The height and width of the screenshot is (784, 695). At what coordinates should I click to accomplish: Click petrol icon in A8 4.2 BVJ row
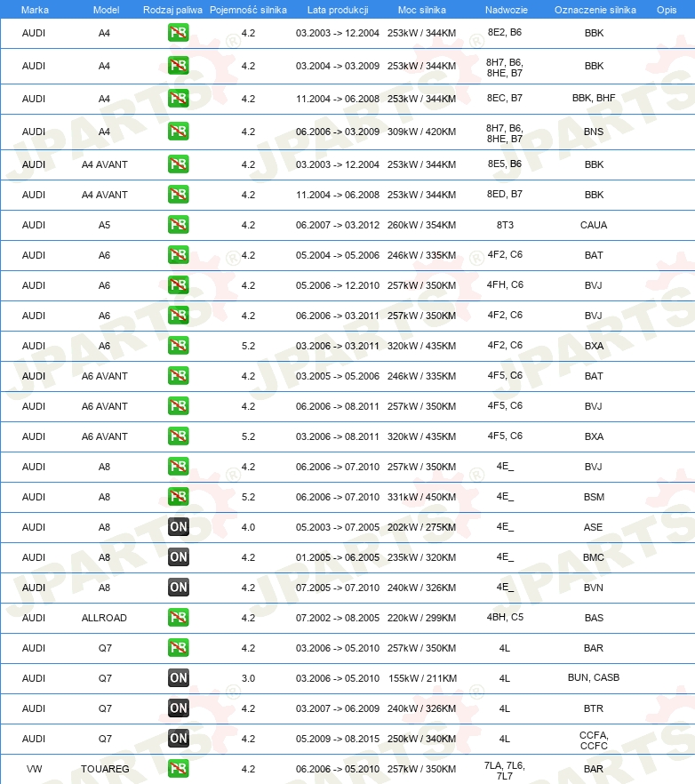pyautogui.click(x=179, y=467)
